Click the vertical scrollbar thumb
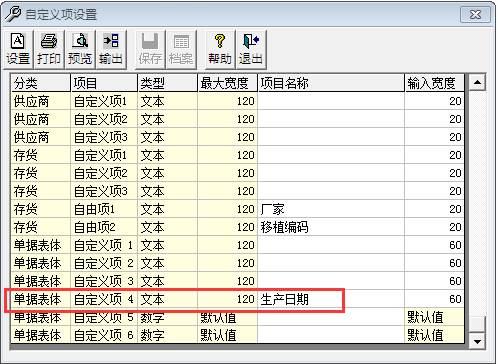This screenshot has height=364, width=498. [x=477, y=323]
